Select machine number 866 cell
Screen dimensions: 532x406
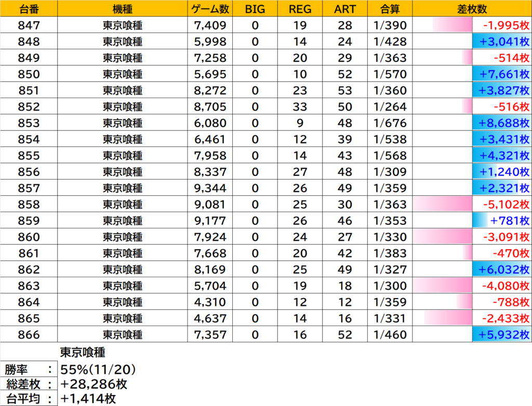(29, 335)
